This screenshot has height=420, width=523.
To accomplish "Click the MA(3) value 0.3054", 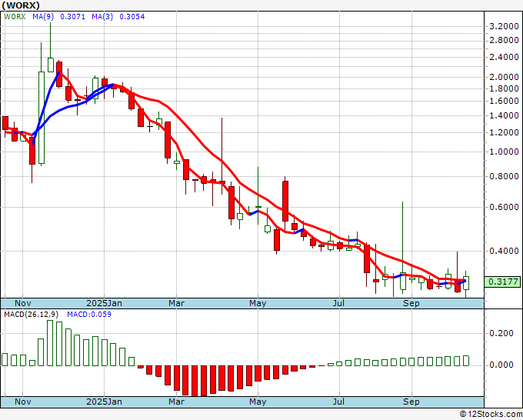I will [132, 17].
